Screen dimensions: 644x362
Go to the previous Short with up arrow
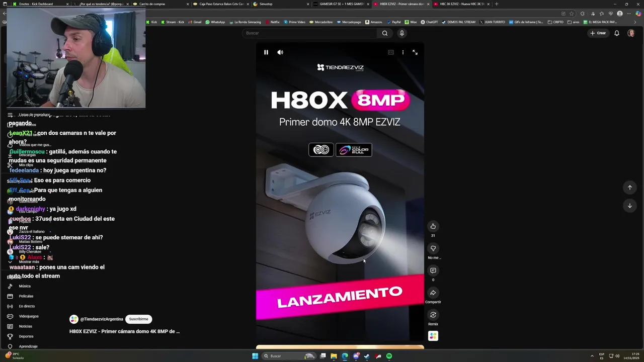click(629, 188)
